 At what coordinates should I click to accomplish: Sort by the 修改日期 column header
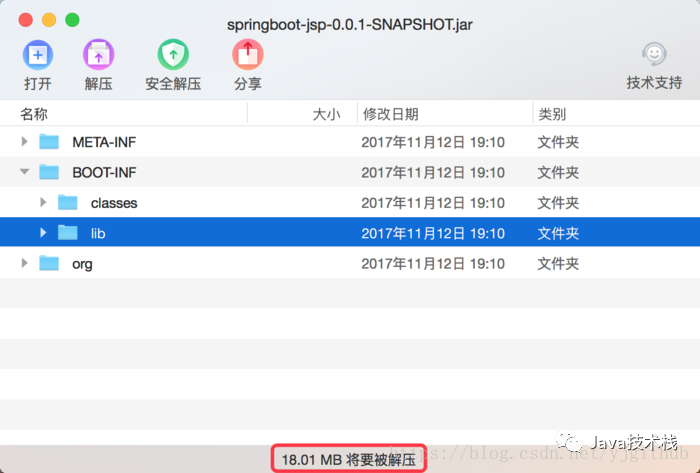[391, 114]
